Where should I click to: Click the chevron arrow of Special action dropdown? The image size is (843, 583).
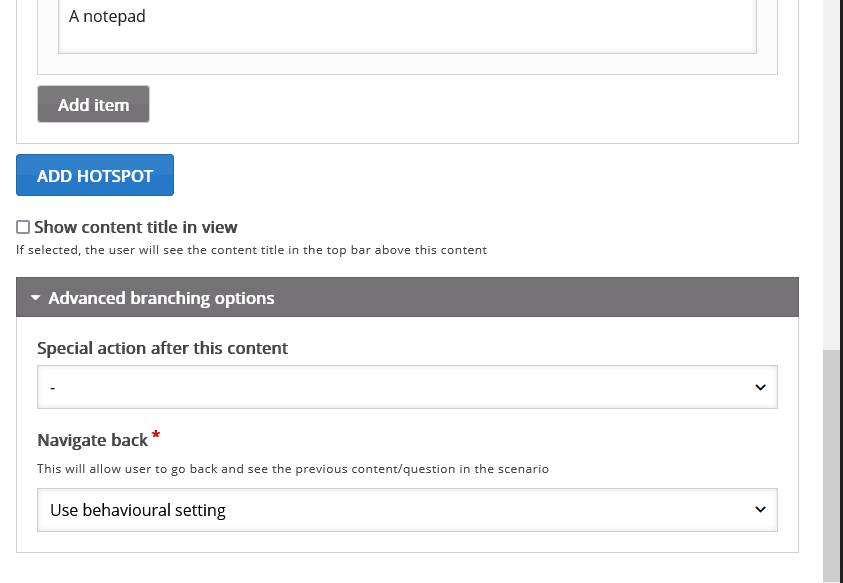[x=760, y=388]
